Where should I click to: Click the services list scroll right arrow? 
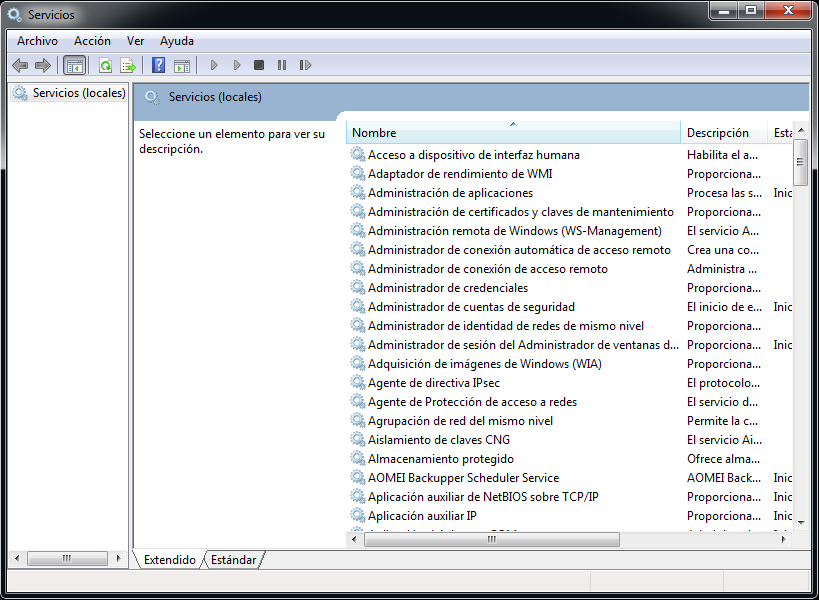pos(783,539)
